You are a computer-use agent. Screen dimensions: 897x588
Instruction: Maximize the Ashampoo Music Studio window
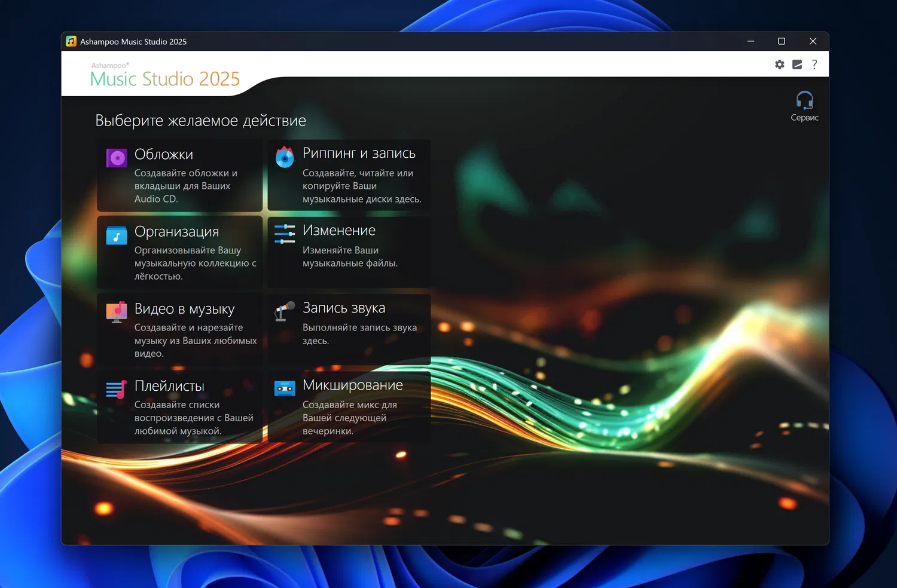click(782, 41)
